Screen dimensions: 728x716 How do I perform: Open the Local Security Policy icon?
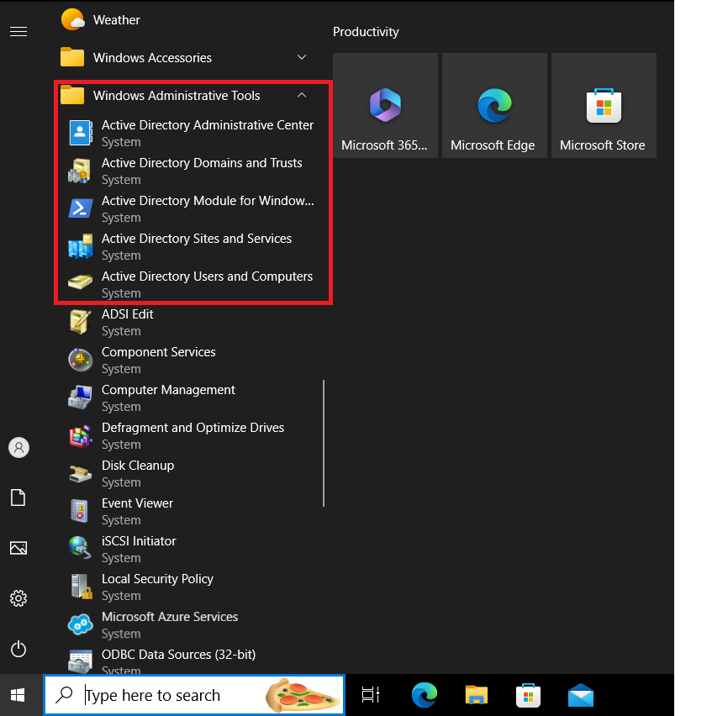click(x=82, y=587)
